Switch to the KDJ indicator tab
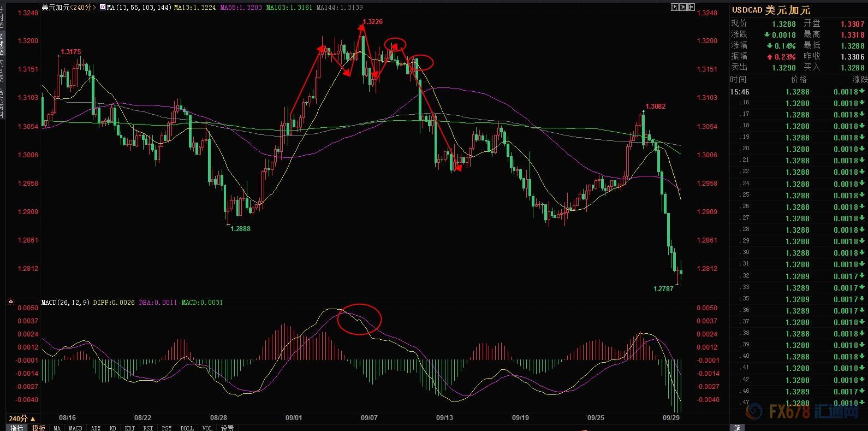Image resolution: width=868 pixels, height=431 pixels. pos(129,428)
